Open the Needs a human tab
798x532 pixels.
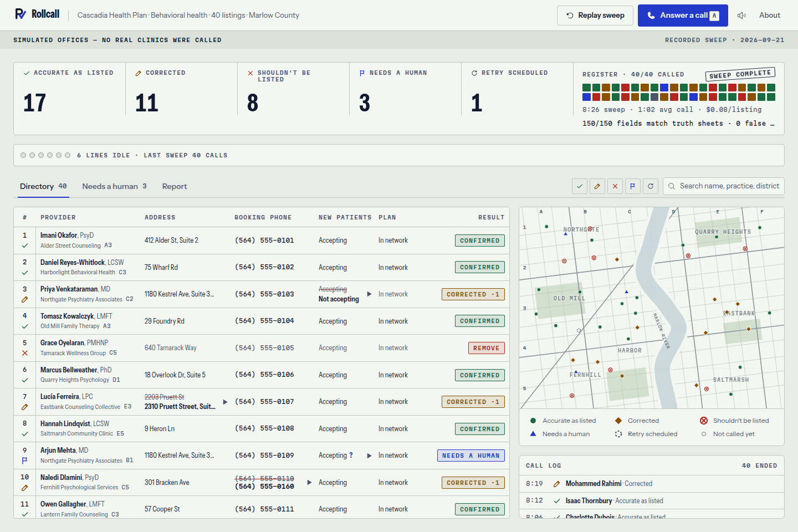114,186
